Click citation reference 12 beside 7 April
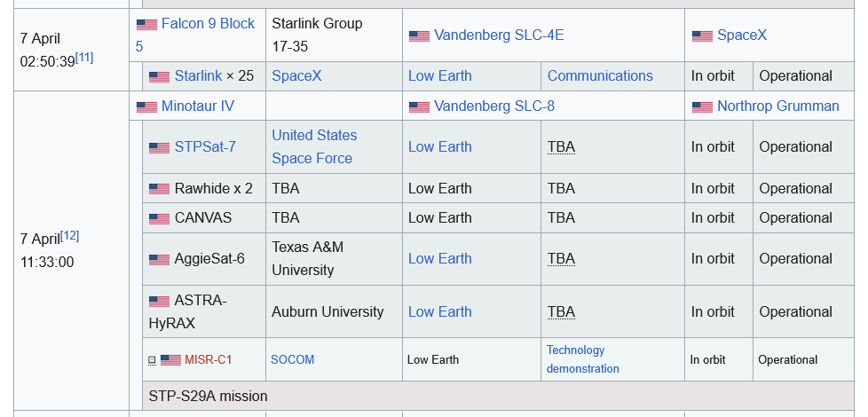 70,235
